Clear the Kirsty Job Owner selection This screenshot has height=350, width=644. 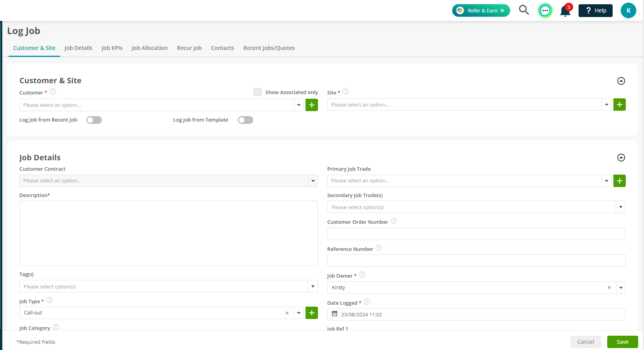[x=609, y=288]
